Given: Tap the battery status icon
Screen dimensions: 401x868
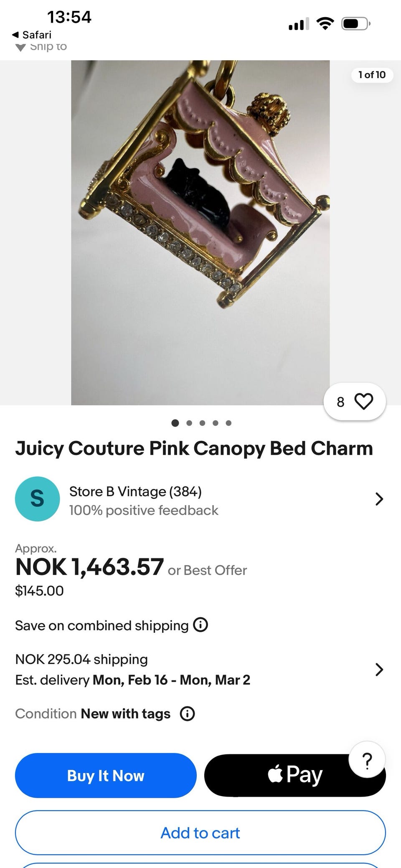Looking at the screenshot, I should click(x=355, y=24).
